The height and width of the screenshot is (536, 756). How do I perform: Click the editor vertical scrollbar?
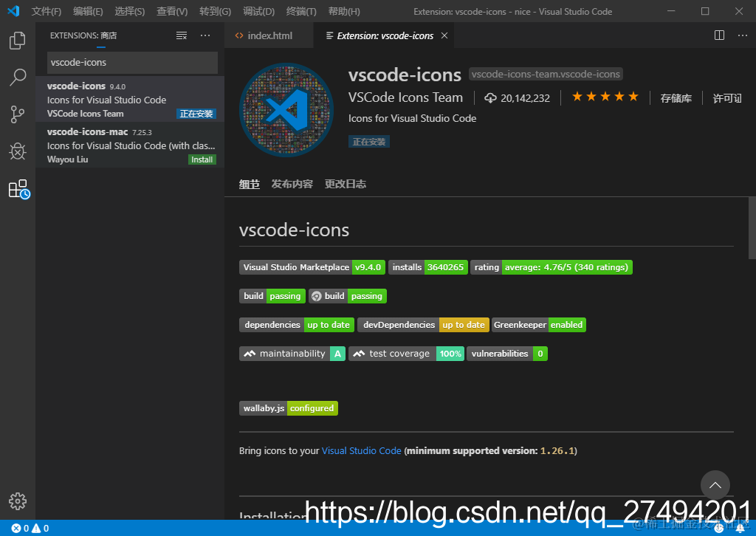tap(752, 228)
